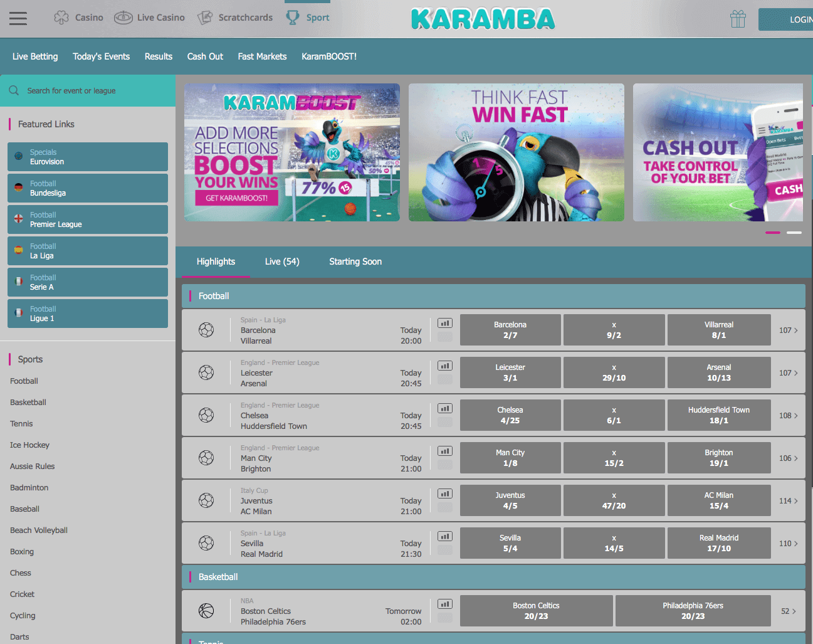Viewport: 813px width, 644px height.
Task: Click the search event or league field
Action: pos(88,91)
